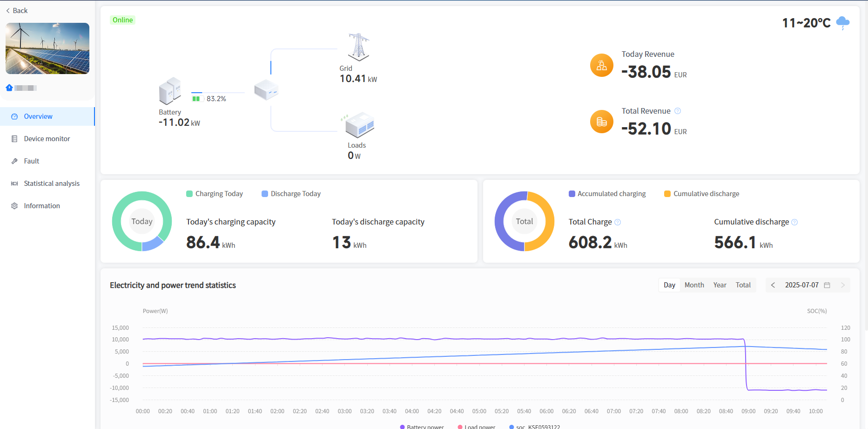Viewport: 868px width, 429px height.
Task: Go to the previous date using left arrow
Action: point(773,285)
